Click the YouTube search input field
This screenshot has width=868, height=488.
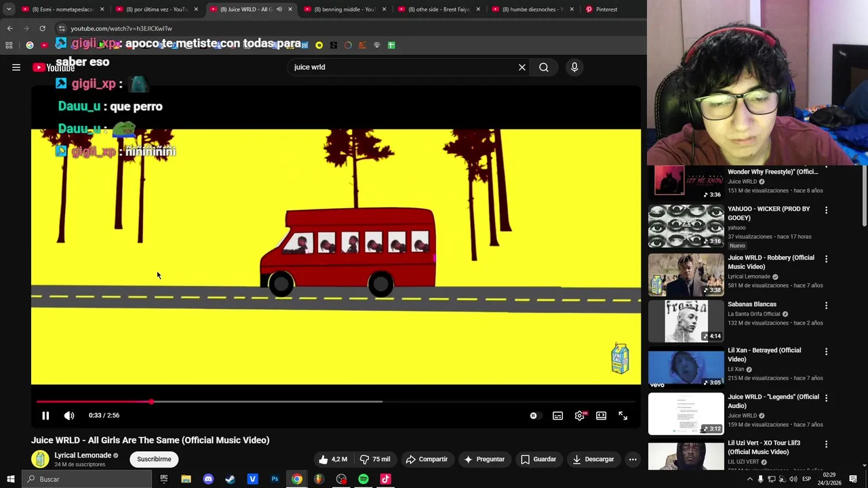400,67
